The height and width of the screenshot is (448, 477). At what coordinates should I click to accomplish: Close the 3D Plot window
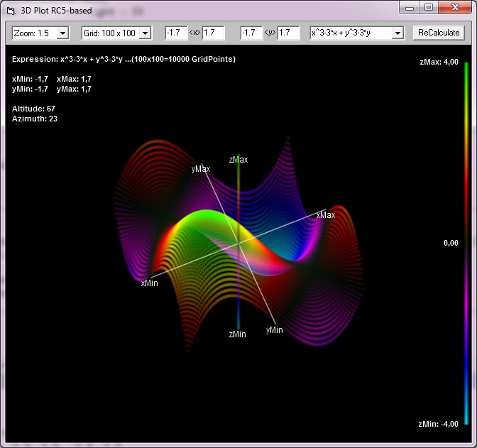pyautogui.click(x=454, y=7)
